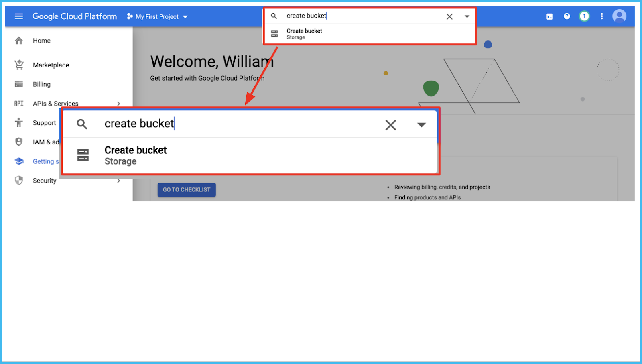Open the three-dot settings menu in header
642x364 pixels.
[601, 16]
